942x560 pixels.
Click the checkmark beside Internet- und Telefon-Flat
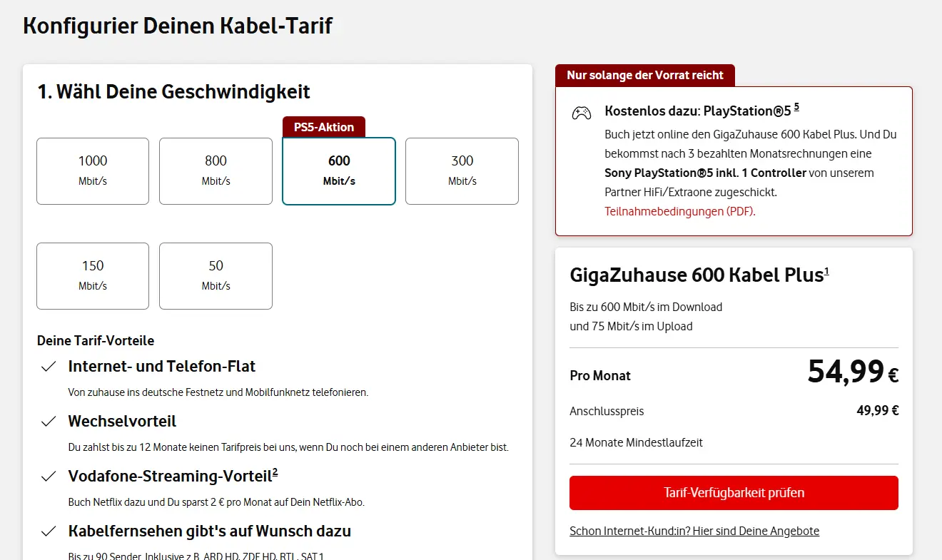point(49,367)
